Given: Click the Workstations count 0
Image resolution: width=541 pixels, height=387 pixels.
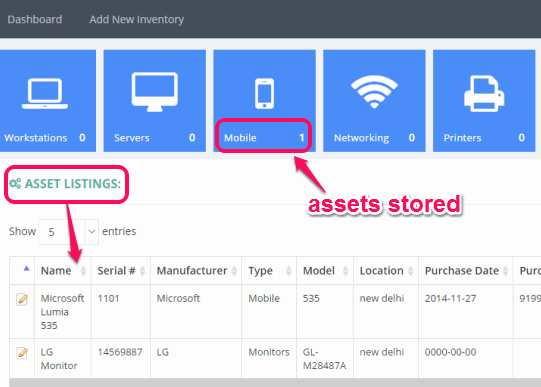Looking at the screenshot, I should 82,138.
